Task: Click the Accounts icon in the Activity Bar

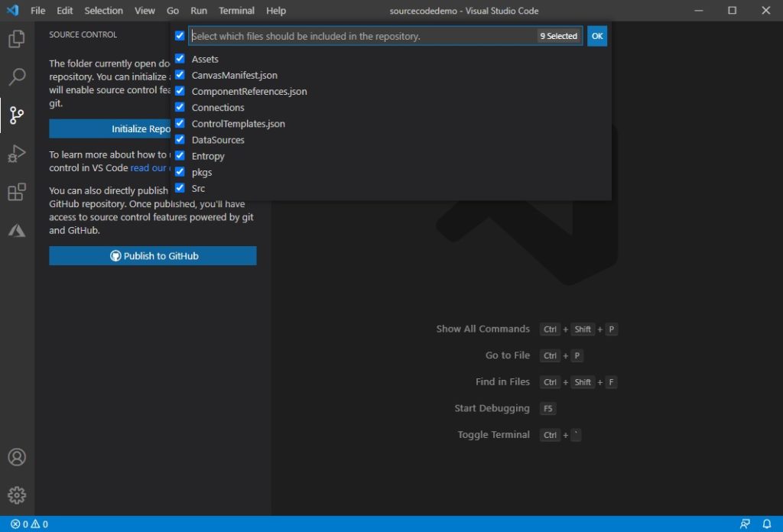Action: click(x=17, y=456)
